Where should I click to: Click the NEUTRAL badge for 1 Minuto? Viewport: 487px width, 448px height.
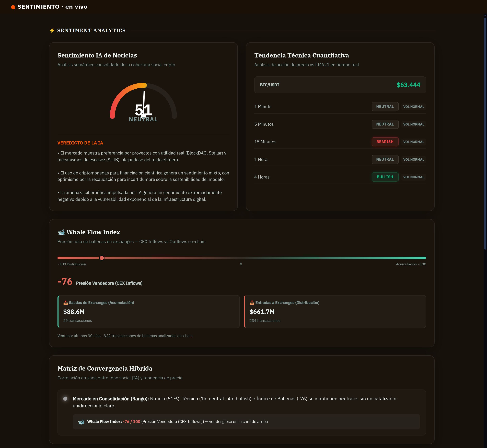pos(385,107)
